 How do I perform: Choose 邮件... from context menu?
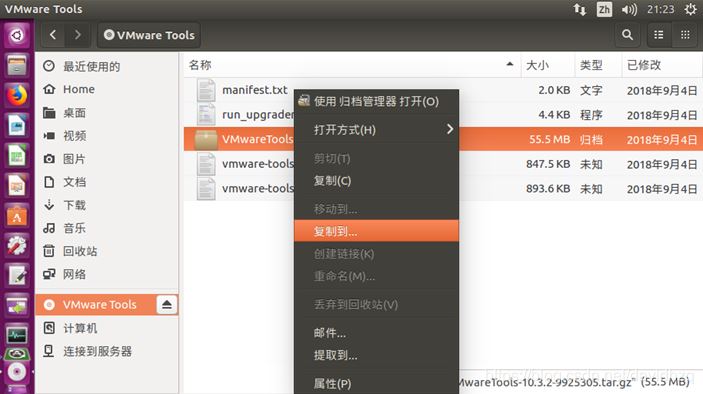[376, 333]
